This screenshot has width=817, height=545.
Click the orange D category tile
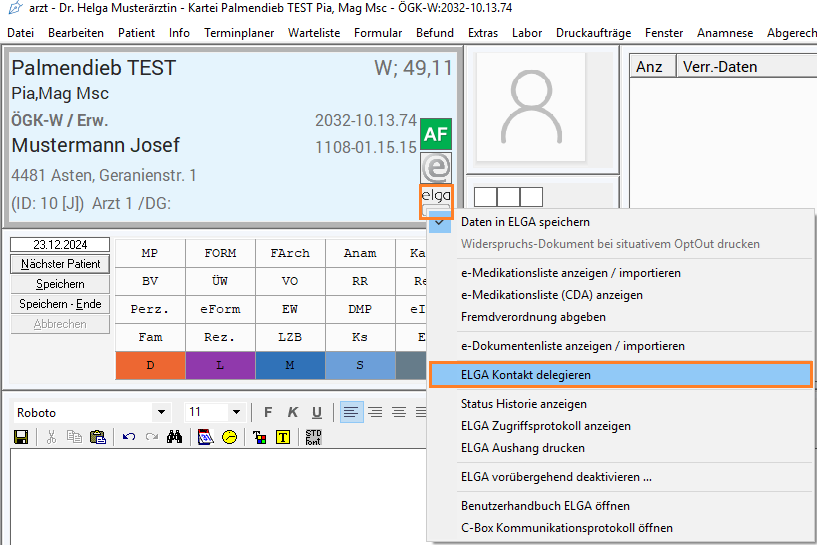[x=150, y=366]
